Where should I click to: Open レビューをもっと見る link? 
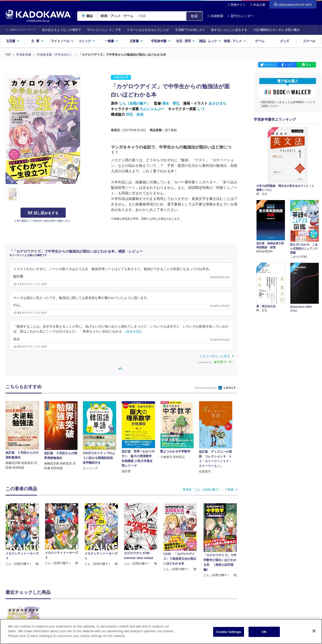[x=217, y=356]
